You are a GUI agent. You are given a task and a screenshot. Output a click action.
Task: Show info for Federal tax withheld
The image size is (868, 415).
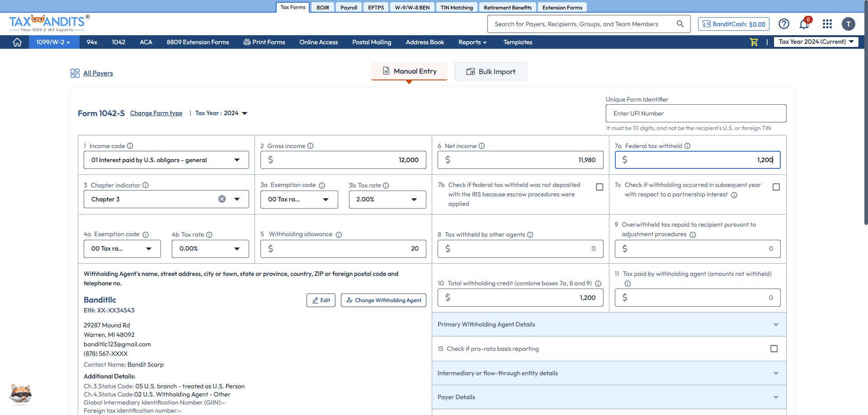[x=688, y=146]
